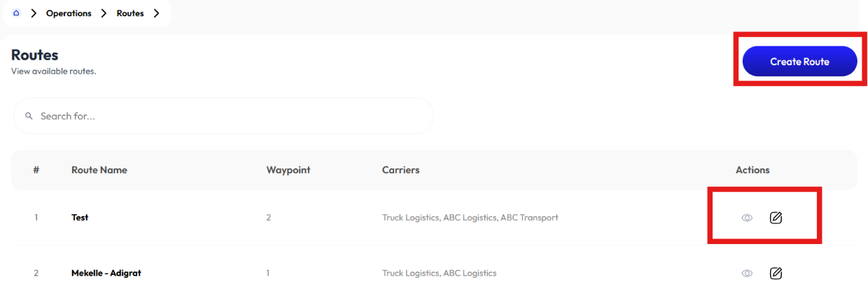The height and width of the screenshot is (298, 868).
Task: View the Mekelle - Adigrat route eye icon
Action: click(747, 273)
